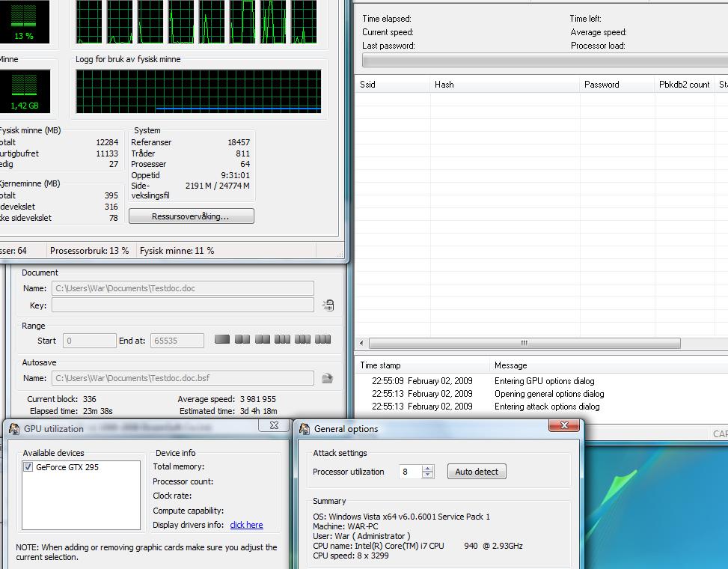Click the Elapsed time value 23m 38s
Image resolution: width=728 pixels, height=569 pixels.
(97, 411)
